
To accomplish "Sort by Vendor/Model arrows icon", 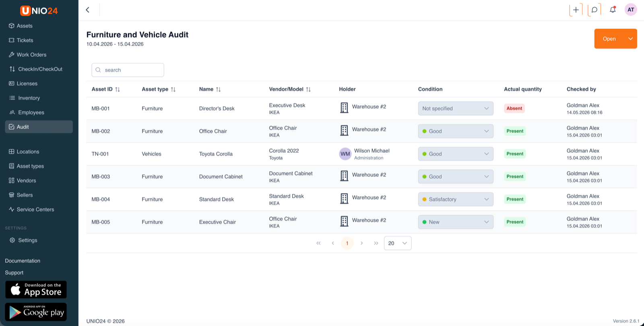I will coord(308,89).
